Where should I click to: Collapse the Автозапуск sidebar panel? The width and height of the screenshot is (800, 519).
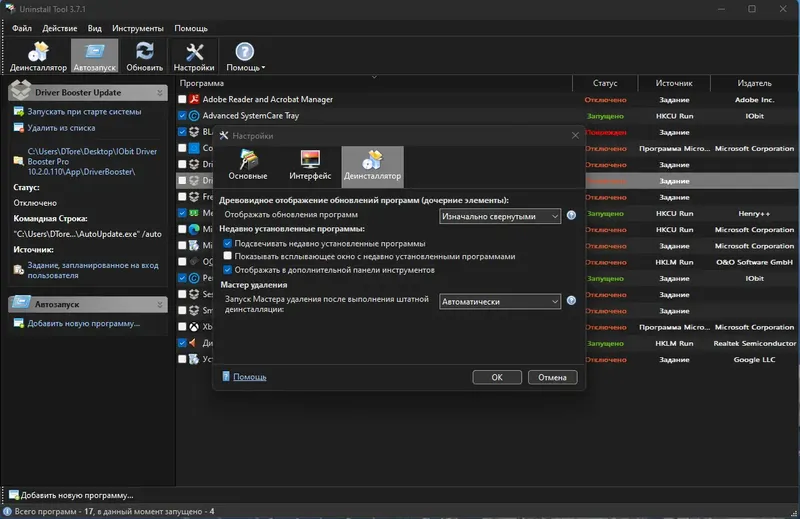(x=160, y=304)
